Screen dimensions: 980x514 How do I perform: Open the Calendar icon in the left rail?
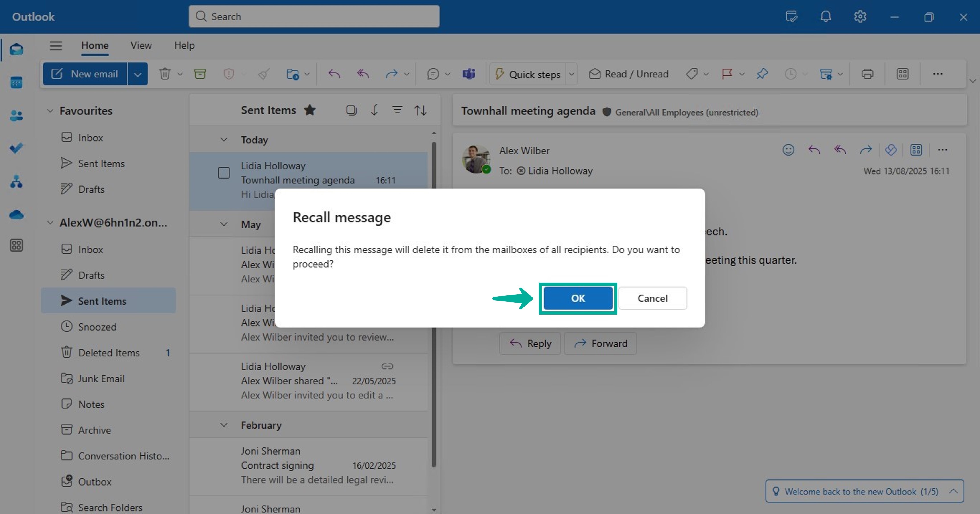[x=16, y=82]
